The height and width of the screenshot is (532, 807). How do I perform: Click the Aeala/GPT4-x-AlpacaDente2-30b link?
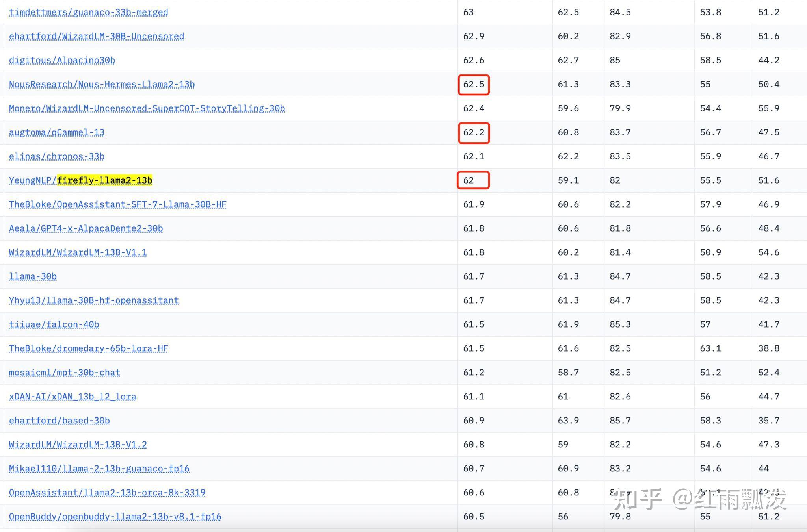(x=86, y=228)
